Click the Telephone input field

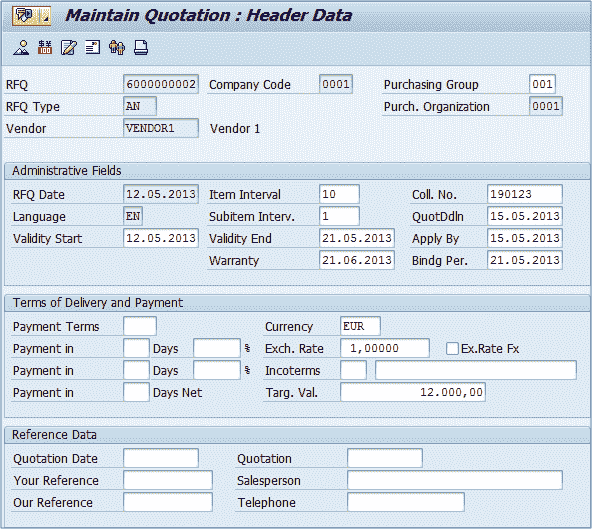point(406,502)
